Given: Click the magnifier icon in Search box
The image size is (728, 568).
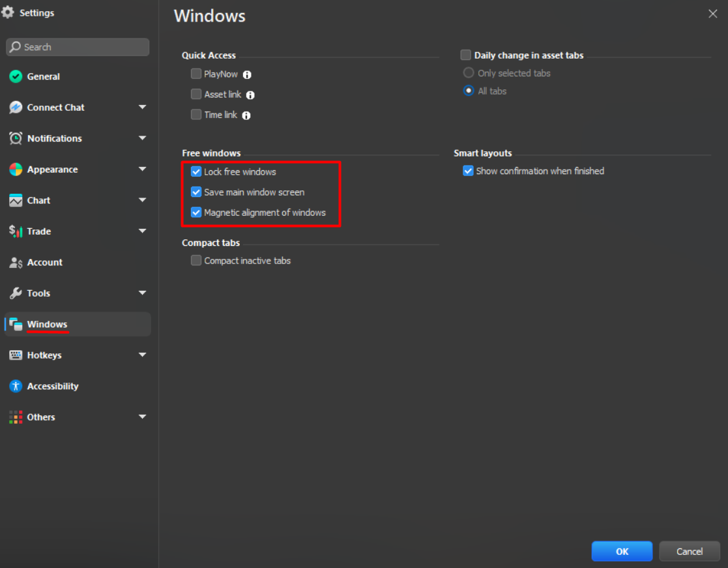Looking at the screenshot, I should pyautogui.click(x=16, y=47).
